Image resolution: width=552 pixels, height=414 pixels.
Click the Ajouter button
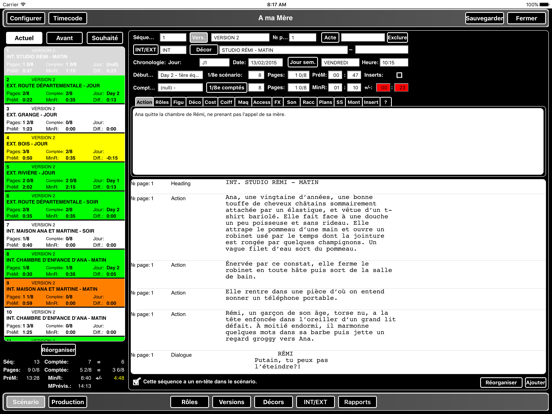click(535, 382)
